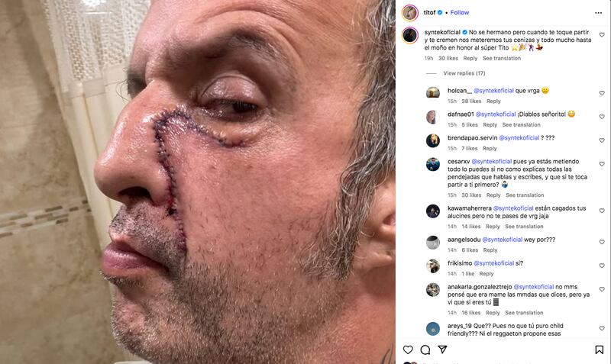View the 38 likes on holcan__'s reply

[x=471, y=101]
